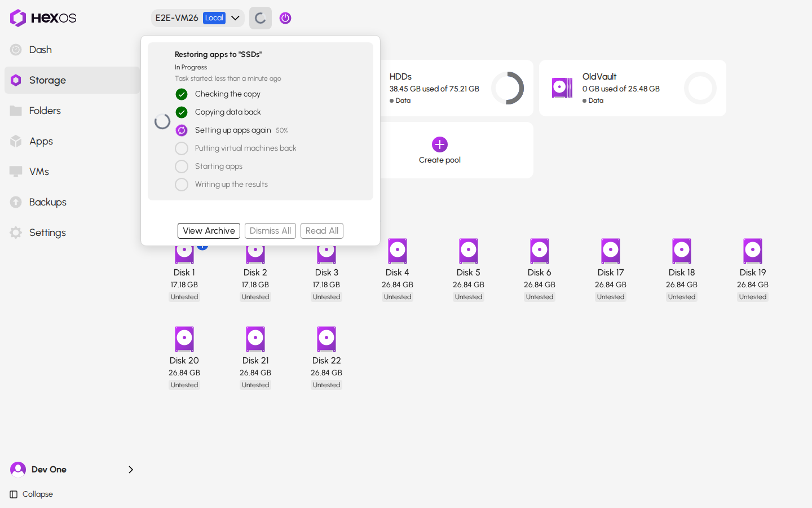Open the Dash page
This screenshot has width=812, height=508.
point(72,50)
